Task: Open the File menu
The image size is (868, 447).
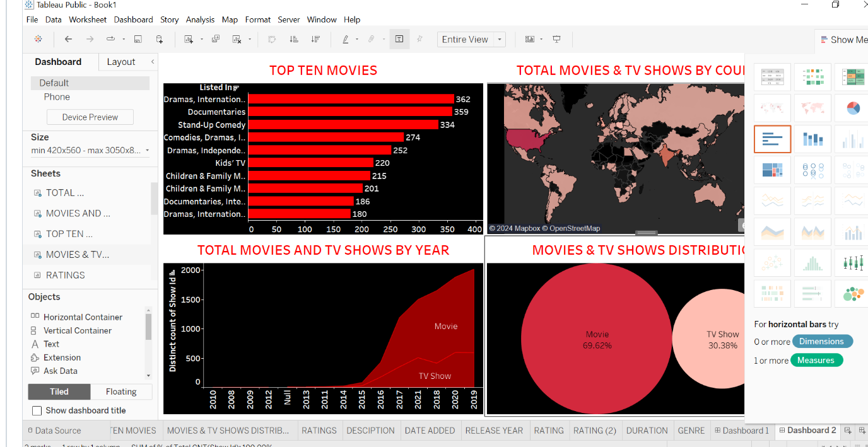Action: coord(32,20)
